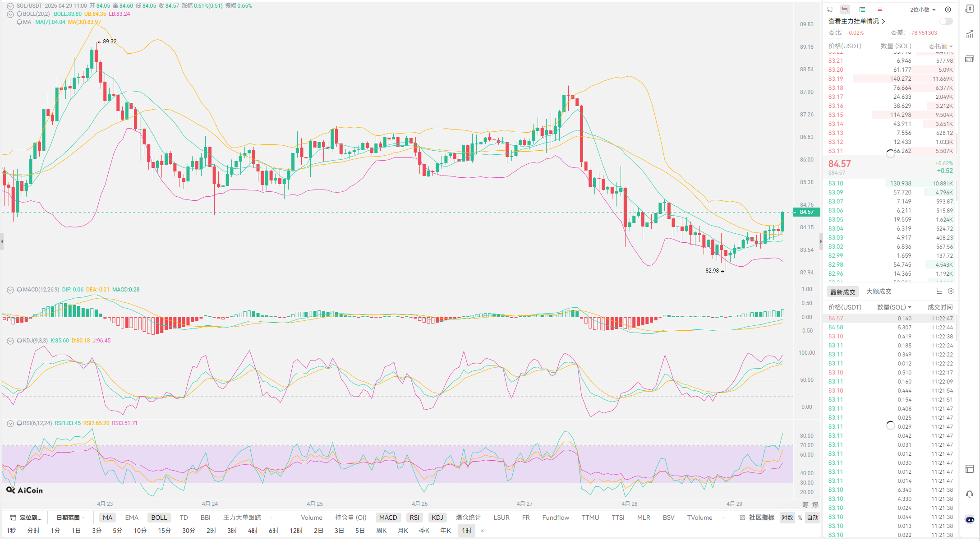Show sell-only order book view icon

879,9
